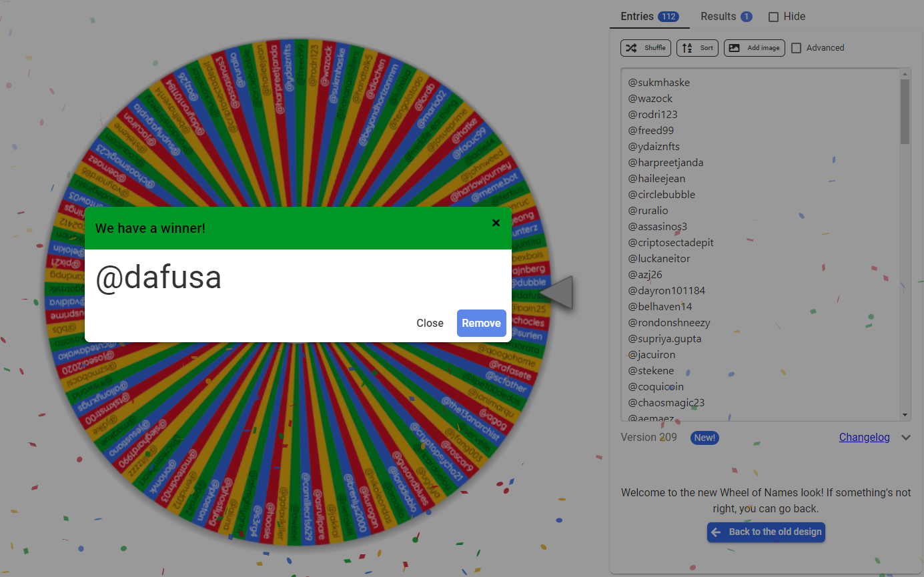The height and width of the screenshot is (577, 924).
Task: Click the gray wheel pointer arrow
Action: pyautogui.click(x=557, y=292)
